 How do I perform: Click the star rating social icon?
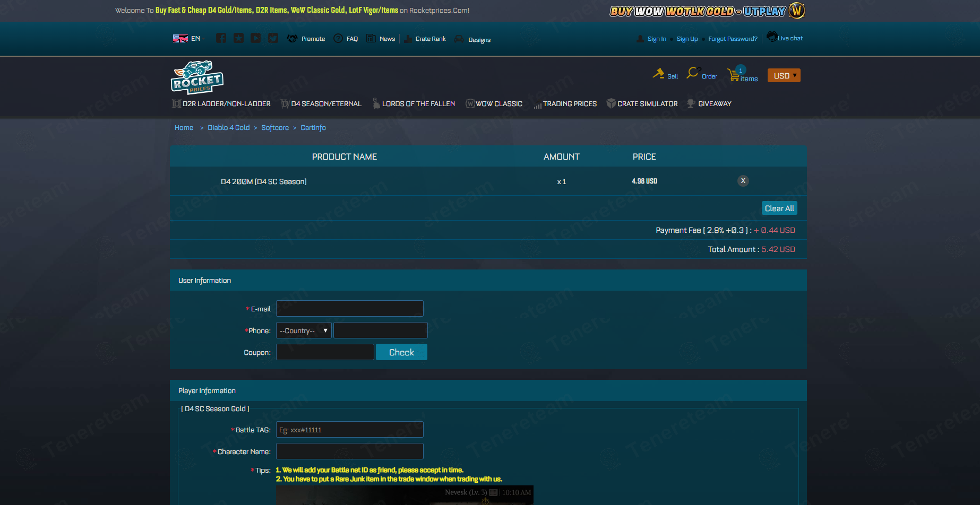pos(239,38)
